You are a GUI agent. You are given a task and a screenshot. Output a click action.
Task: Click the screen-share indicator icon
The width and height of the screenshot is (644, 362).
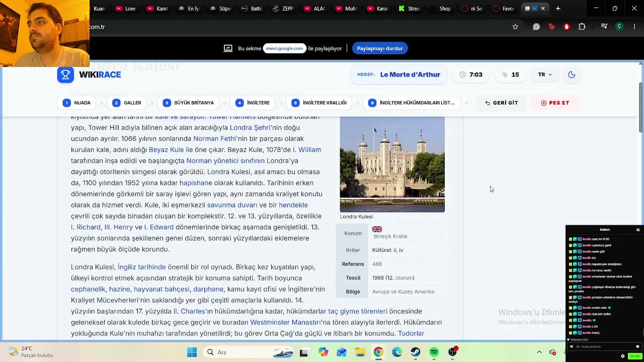(228, 48)
